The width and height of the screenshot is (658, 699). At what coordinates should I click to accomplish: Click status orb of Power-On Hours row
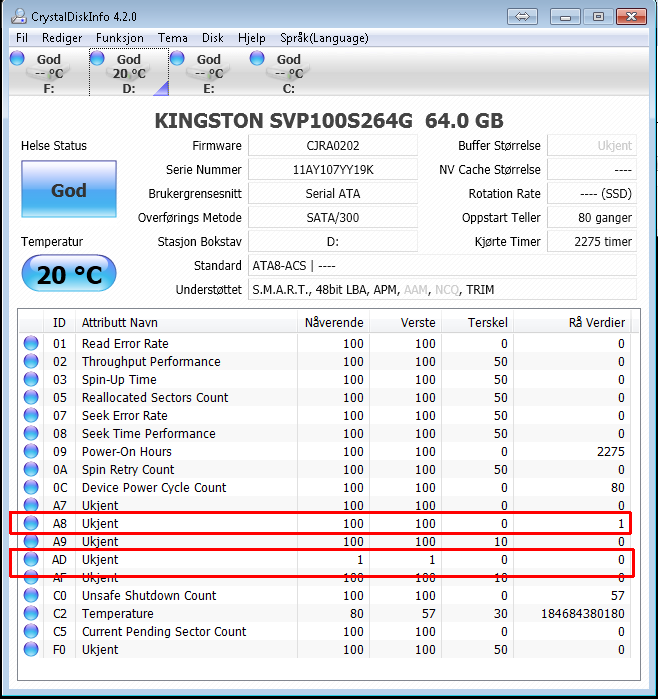31,451
